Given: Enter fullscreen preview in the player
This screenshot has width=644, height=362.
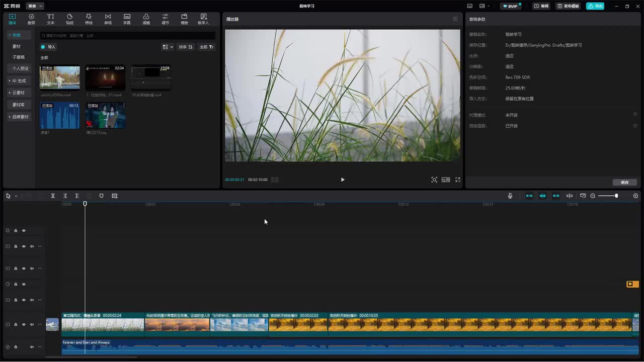Looking at the screenshot, I should click(x=458, y=179).
